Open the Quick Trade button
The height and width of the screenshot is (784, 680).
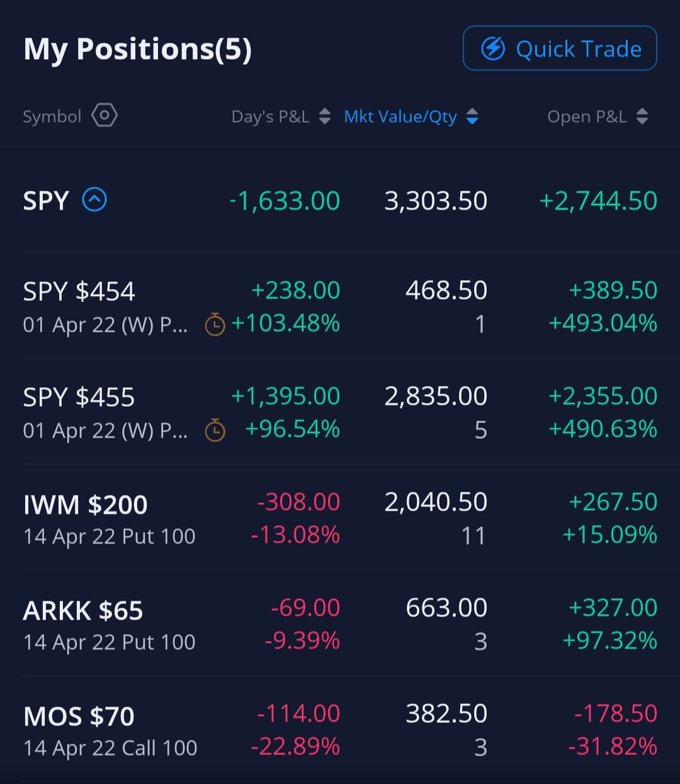coord(560,48)
